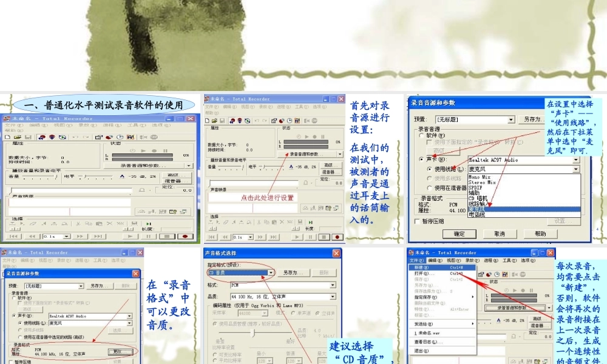Screen dimensions: 607x364
Task: Click Open folder icon in oval-title slide toolbar
Action: pyautogui.click(x=18, y=137)
